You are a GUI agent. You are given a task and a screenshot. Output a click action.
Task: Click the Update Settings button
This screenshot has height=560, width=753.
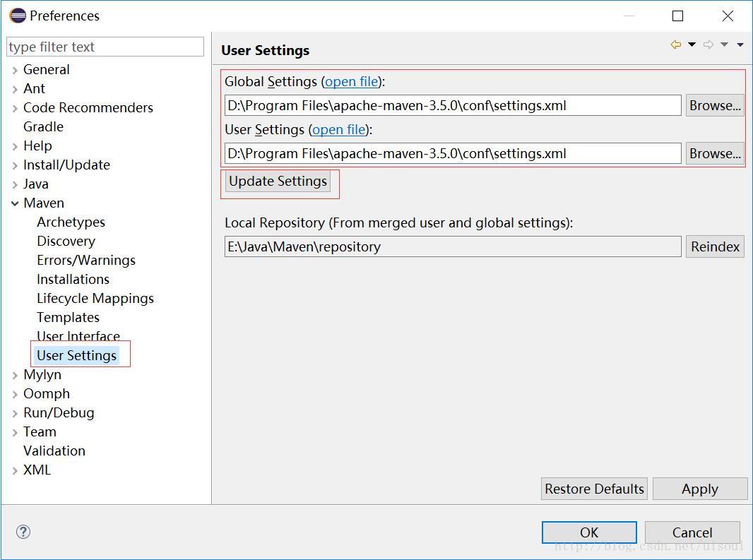click(x=278, y=181)
